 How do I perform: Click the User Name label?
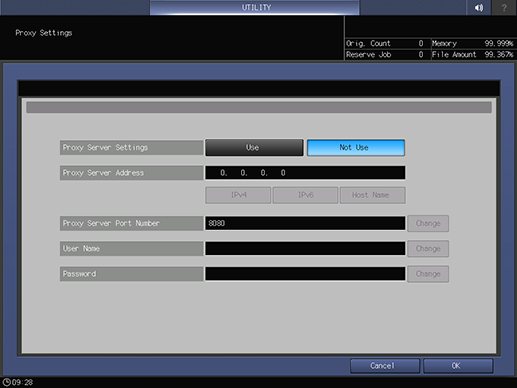(x=132, y=248)
